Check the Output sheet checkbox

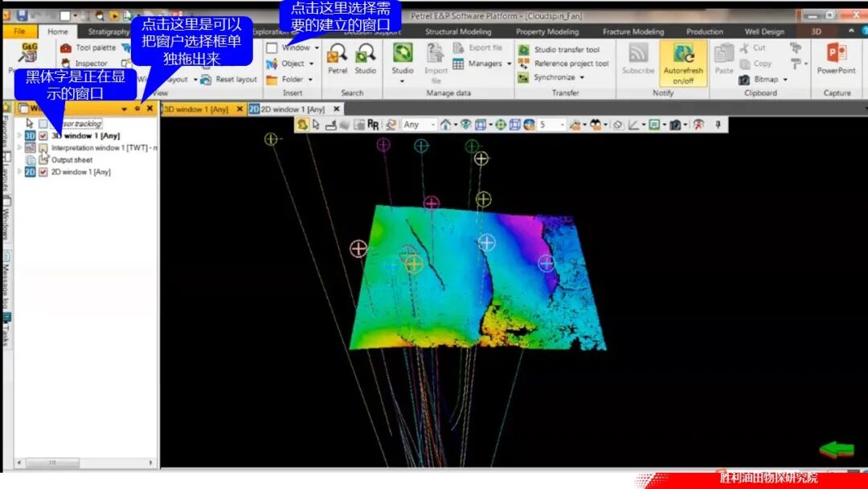click(x=43, y=160)
